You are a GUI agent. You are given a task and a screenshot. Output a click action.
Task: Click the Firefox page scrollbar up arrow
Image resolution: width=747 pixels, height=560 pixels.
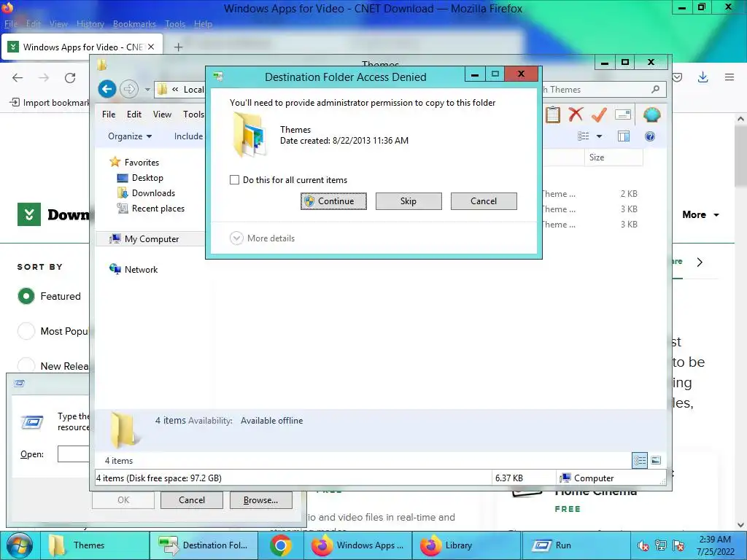coord(740,119)
